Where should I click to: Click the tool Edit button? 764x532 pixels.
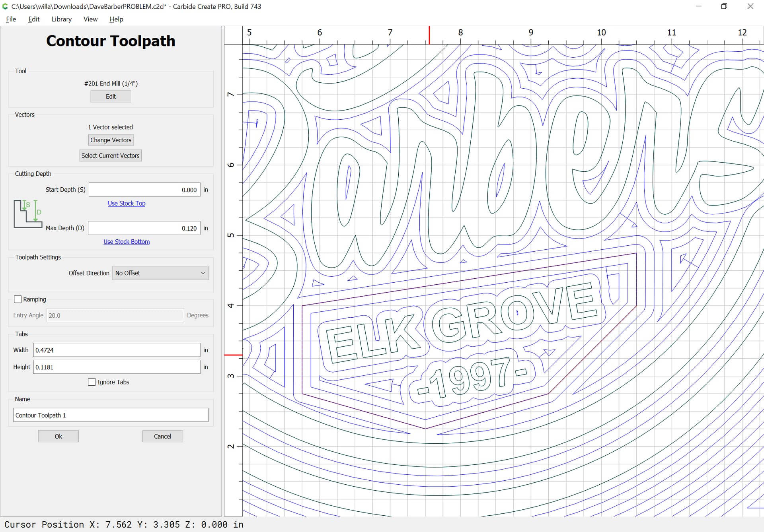tap(111, 97)
